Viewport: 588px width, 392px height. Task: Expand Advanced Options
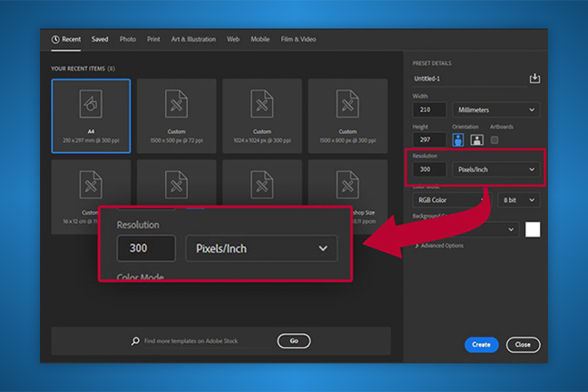(x=439, y=246)
